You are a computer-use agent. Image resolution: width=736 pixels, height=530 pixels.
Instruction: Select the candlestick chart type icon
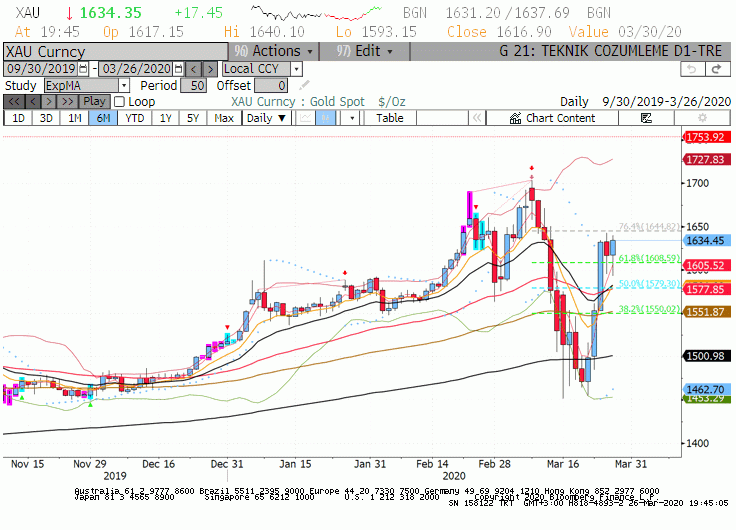325,118
